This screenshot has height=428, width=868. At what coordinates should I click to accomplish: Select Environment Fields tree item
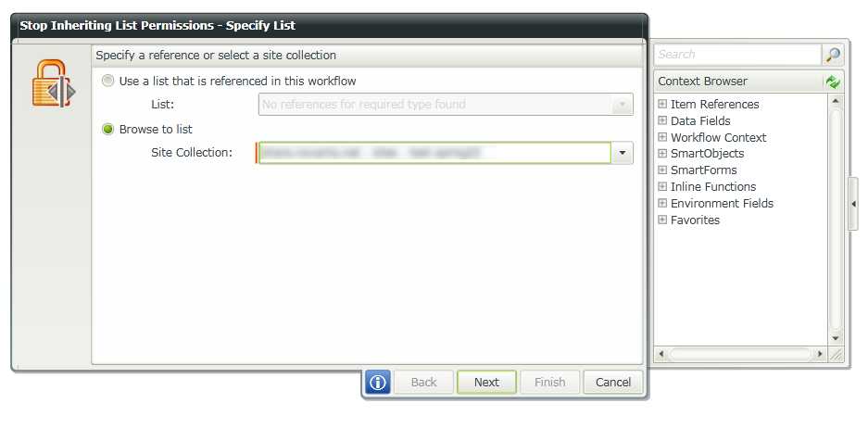pyautogui.click(x=722, y=203)
